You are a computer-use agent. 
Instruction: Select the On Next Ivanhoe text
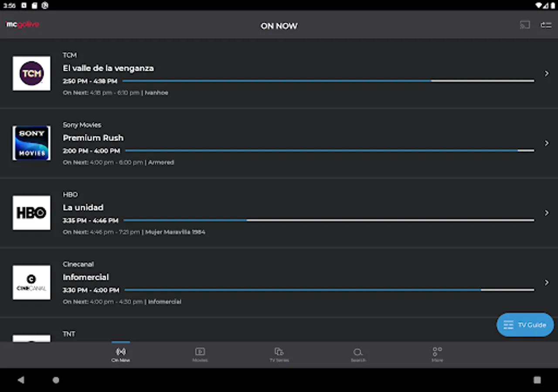click(x=116, y=93)
